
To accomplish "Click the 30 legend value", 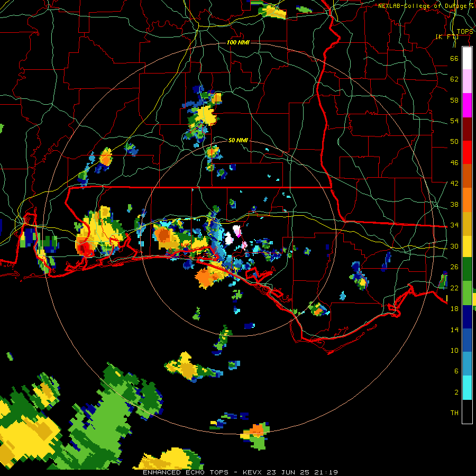I will [x=454, y=246].
